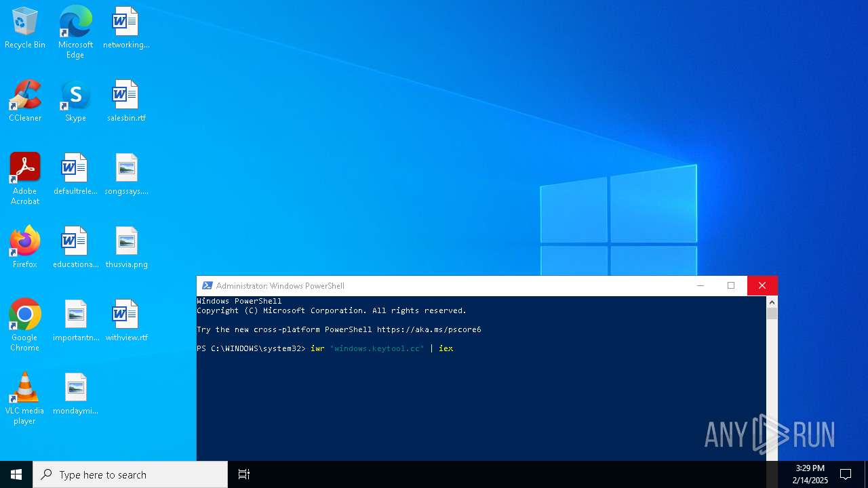Click the Copyright Microsoft Corporation line

click(332, 310)
